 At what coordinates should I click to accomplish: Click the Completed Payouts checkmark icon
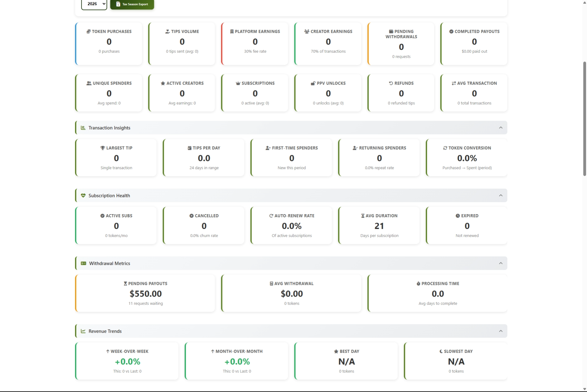(x=451, y=31)
